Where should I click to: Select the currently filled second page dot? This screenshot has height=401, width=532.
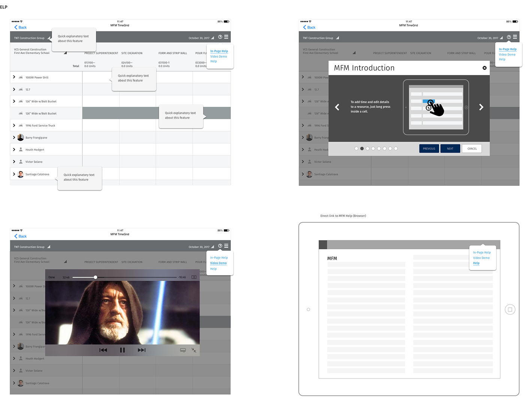(362, 148)
